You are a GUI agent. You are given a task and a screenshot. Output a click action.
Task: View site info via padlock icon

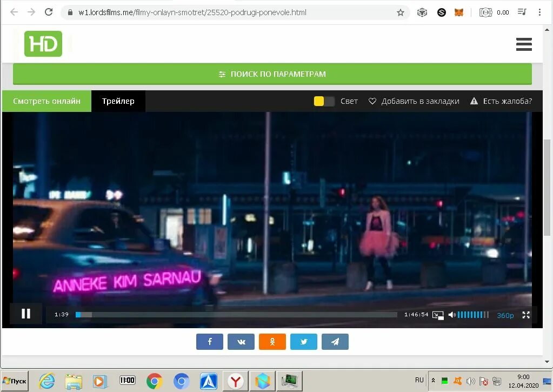tap(70, 12)
